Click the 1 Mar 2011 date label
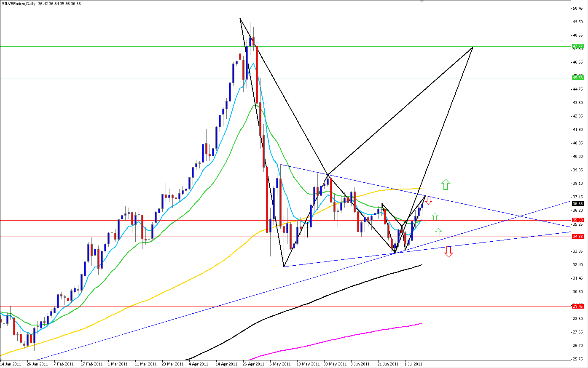588x368 pixels. [118, 364]
